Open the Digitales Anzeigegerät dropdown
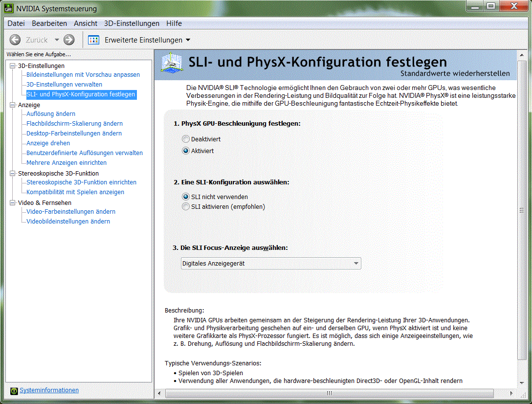Image resolution: width=532 pixels, height=404 pixels. point(271,264)
